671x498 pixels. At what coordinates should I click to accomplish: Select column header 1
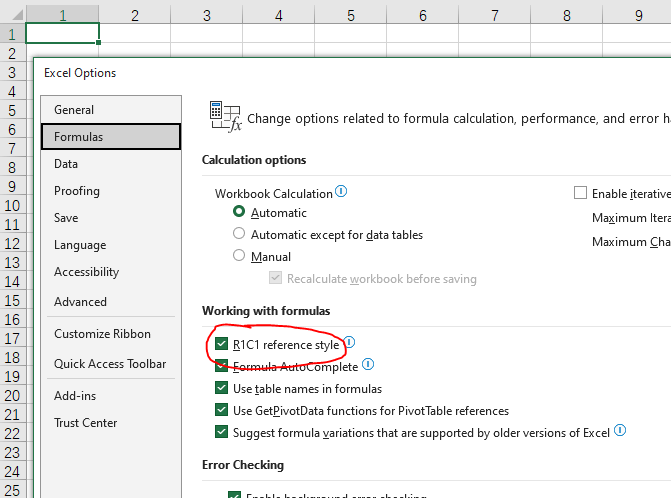62,15
